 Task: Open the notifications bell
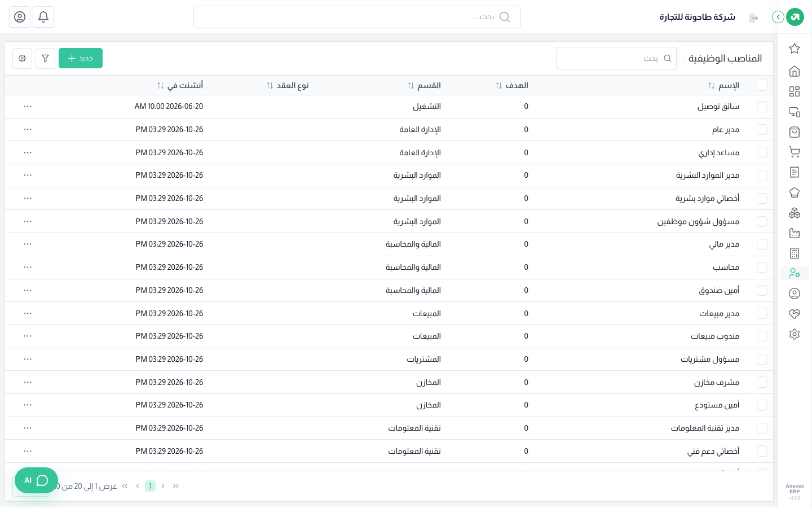pyautogui.click(x=43, y=17)
